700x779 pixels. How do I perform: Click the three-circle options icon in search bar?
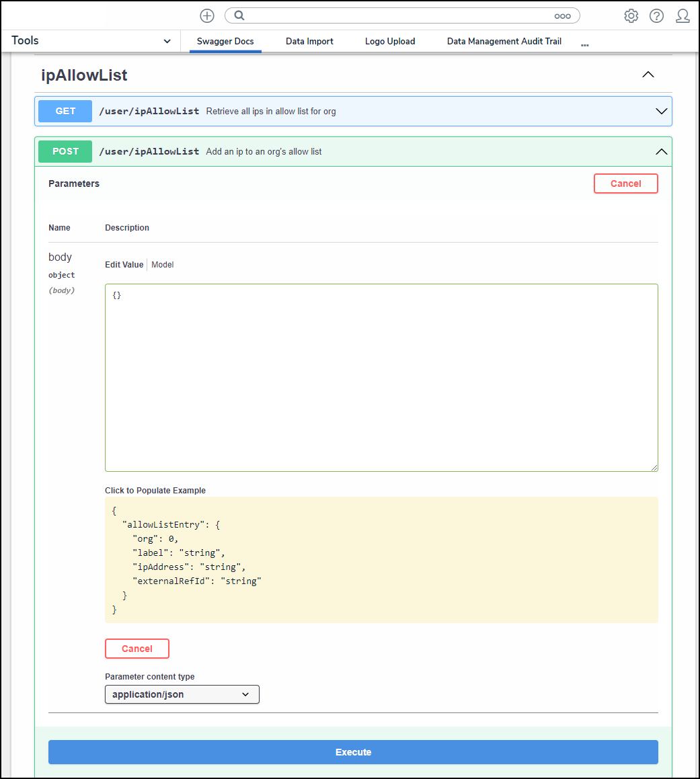coord(562,16)
